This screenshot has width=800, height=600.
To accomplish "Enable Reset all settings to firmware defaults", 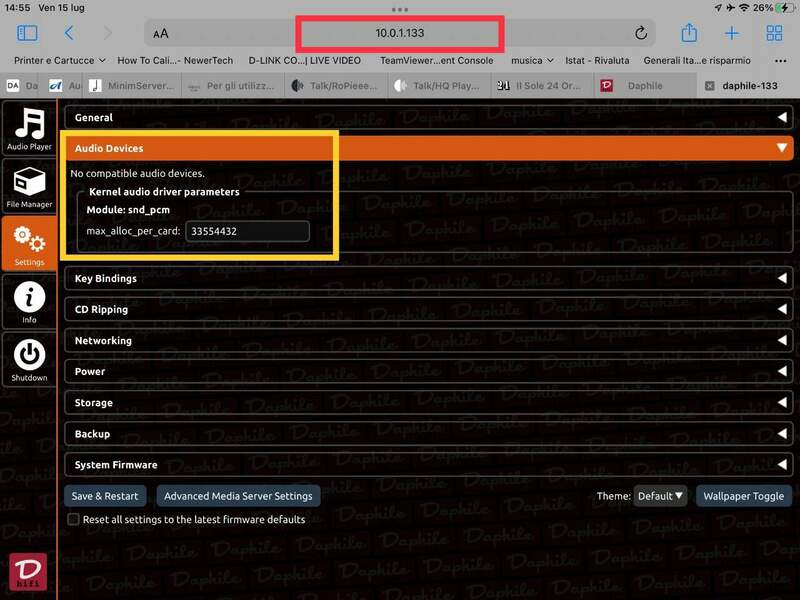I will (73, 520).
